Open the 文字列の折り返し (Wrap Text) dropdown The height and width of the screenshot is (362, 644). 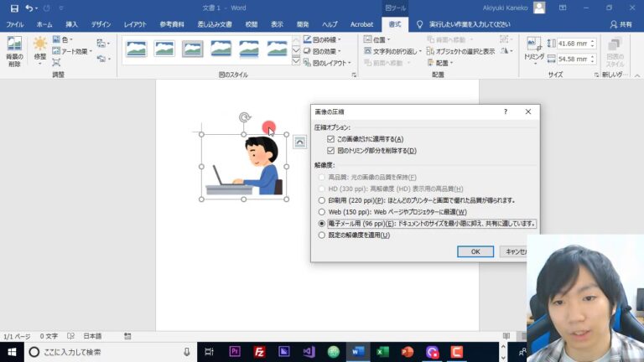click(393, 51)
